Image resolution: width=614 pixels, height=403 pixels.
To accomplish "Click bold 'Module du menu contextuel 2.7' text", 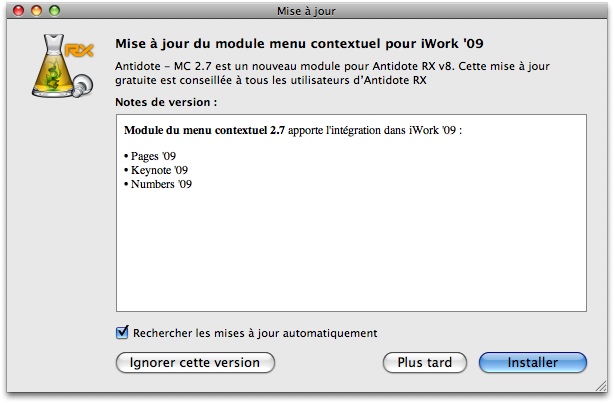I will (x=204, y=130).
